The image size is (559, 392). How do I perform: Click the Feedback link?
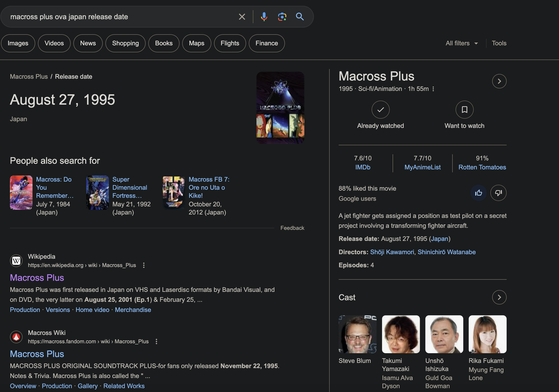coord(292,228)
